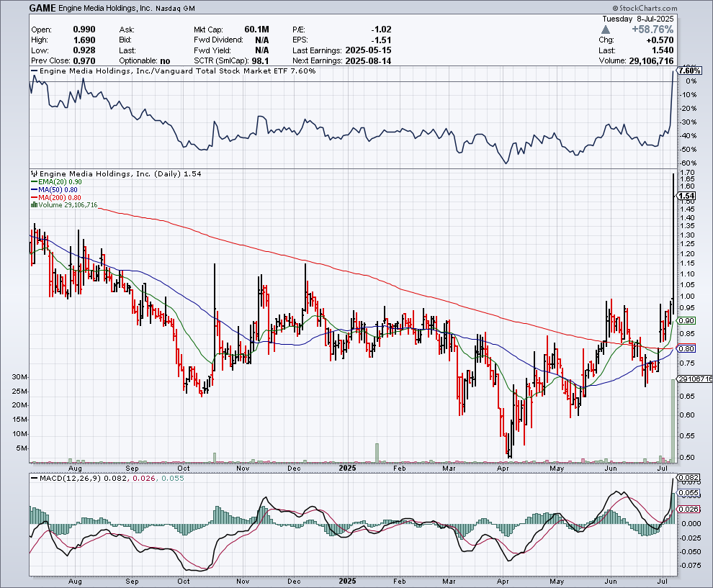Image resolution: width=713 pixels, height=588 pixels.
Task: Click the Apr label on price chart axis
Action: [503, 468]
